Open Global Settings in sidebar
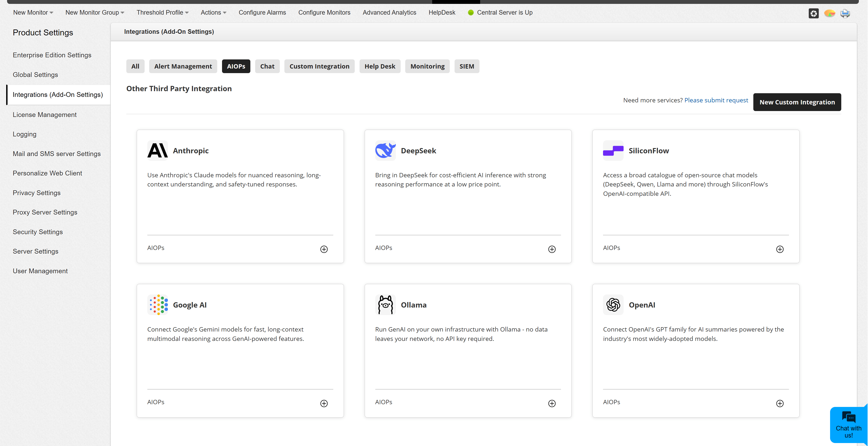Viewport: 868px width, 446px height. pyautogui.click(x=35, y=74)
